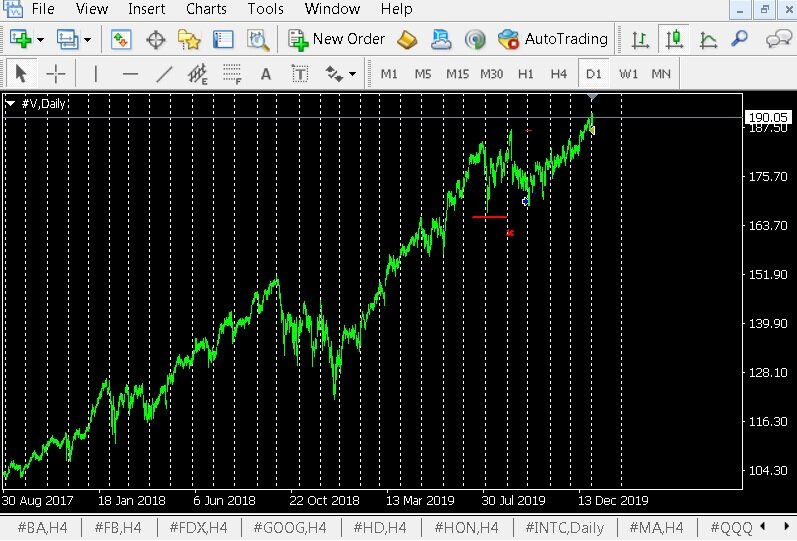The height and width of the screenshot is (541, 797).
Task: Switch to the #HON,H4 chart tab
Action: tap(466, 528)
